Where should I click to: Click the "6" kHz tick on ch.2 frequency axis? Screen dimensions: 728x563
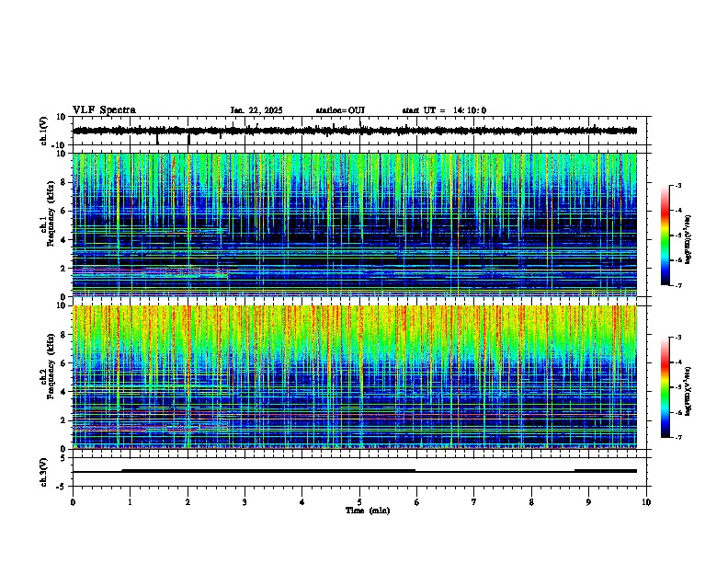(64, 362)
